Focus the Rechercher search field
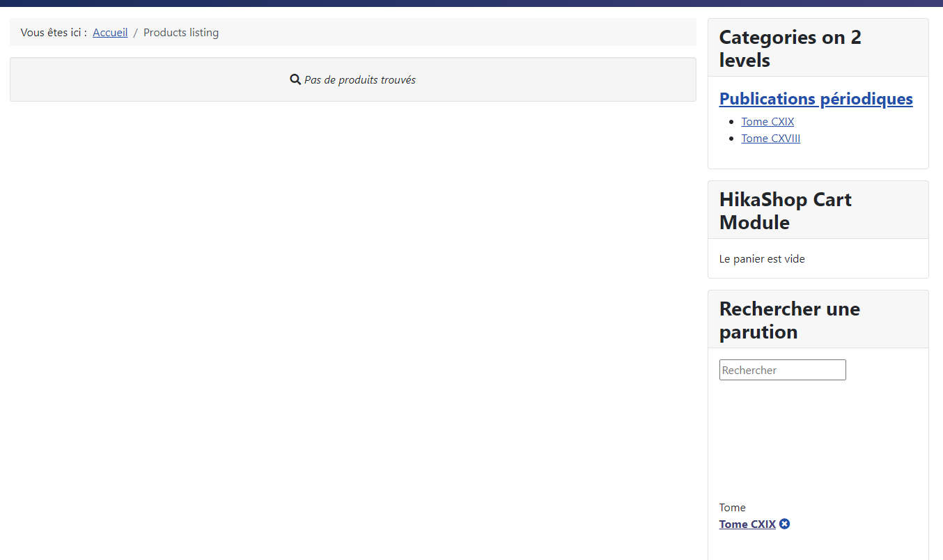The height and width of the screenshot is (560, 943). pos(782,370)
